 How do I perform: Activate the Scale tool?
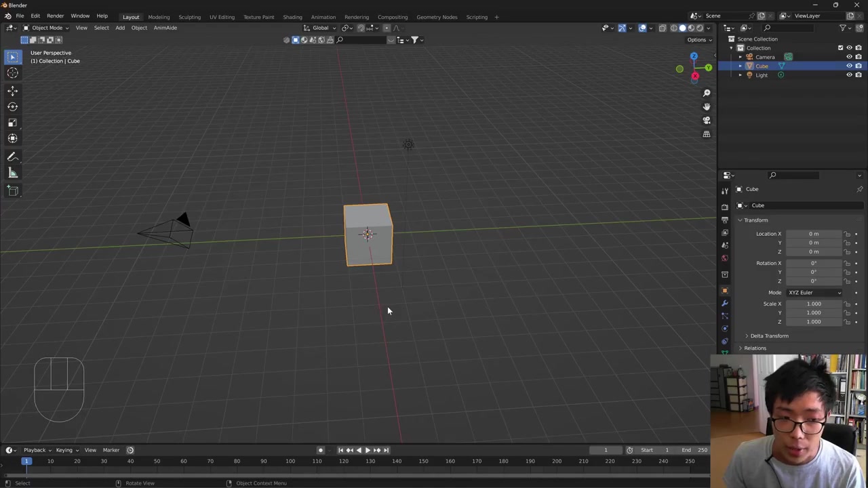pyautogui.click(x=12, y=123)
